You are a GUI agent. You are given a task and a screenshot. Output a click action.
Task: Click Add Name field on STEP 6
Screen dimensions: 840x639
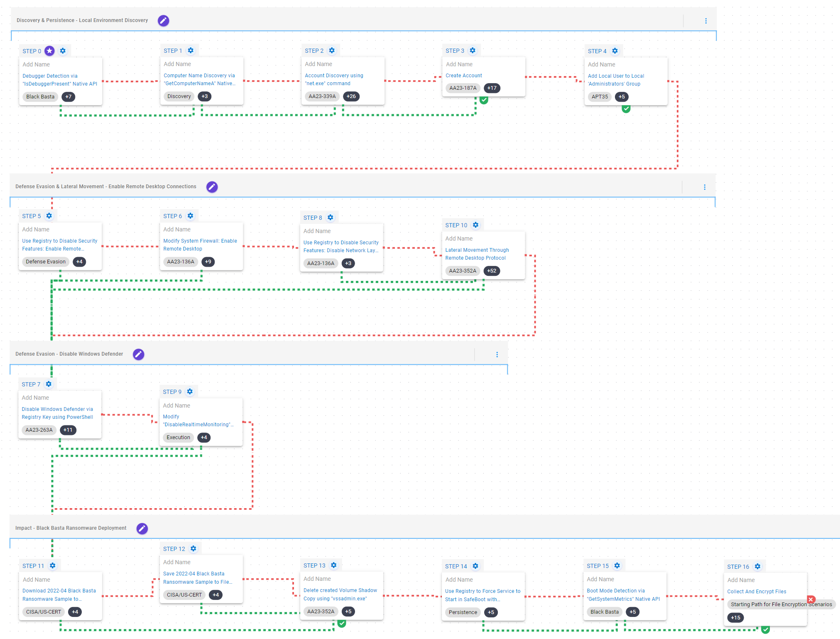(x=177, y=229)
